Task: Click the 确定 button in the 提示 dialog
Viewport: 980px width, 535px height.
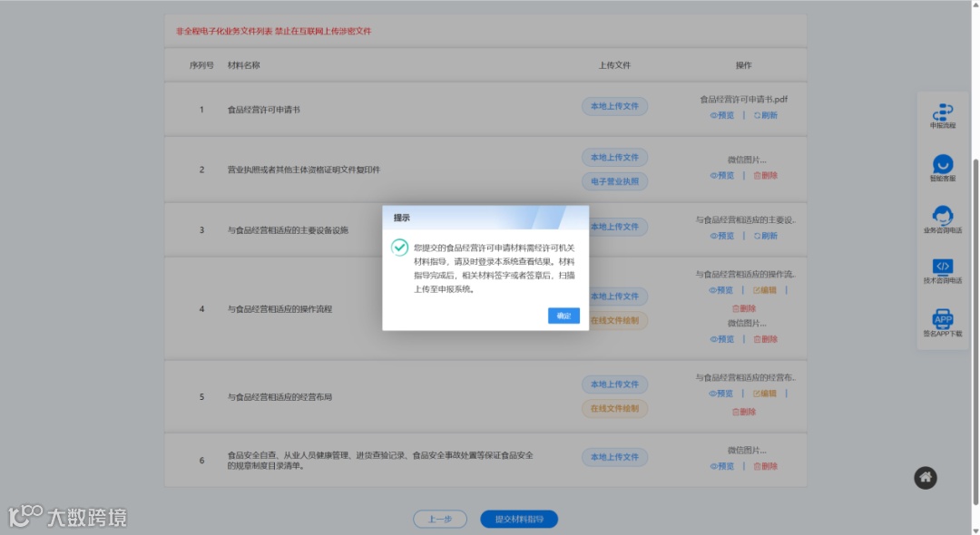Action: tap(563, 315)
